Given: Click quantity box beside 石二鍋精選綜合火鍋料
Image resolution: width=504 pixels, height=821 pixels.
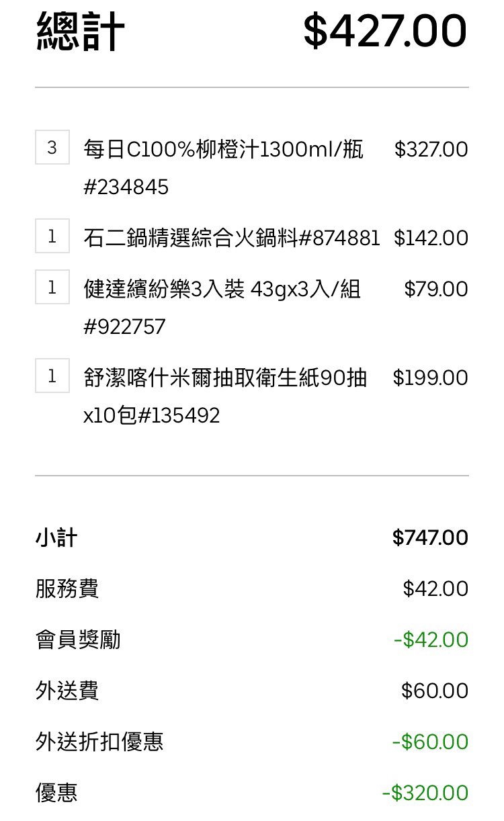Looking at the screenshot, I should (52, 236).
